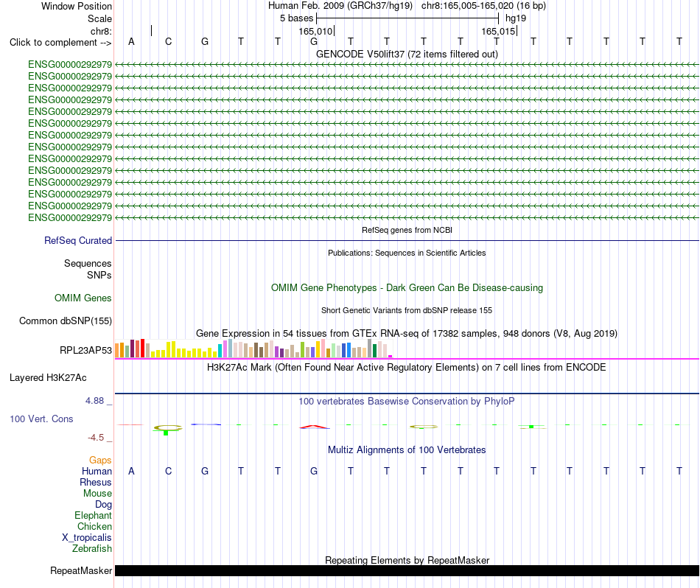Click the black RepeatMasker track bar
Screen dimensions: 700x588
coord(407,570)
